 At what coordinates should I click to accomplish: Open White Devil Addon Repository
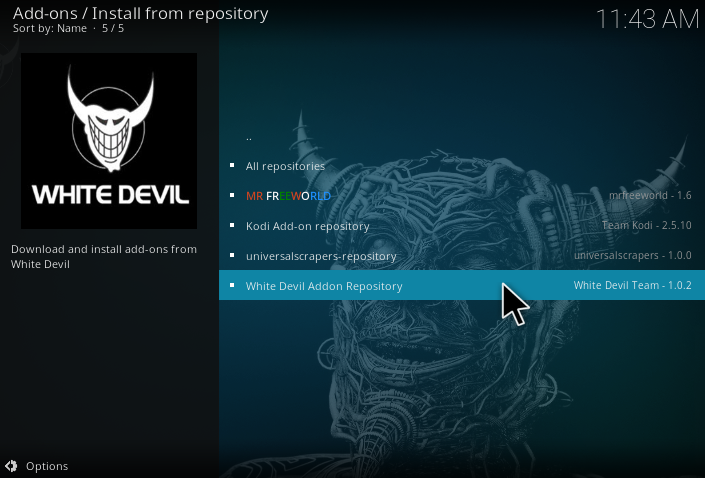coord(462,285)
